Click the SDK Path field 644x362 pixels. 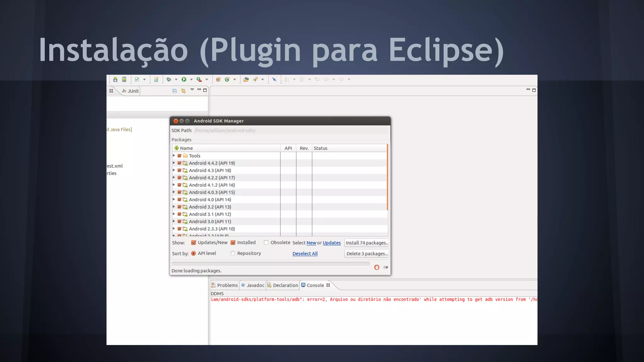[x=291, y=130]
